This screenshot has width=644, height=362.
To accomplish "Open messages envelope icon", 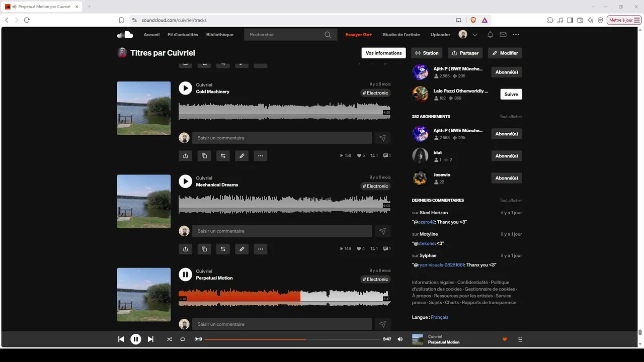I will (503, 35).
